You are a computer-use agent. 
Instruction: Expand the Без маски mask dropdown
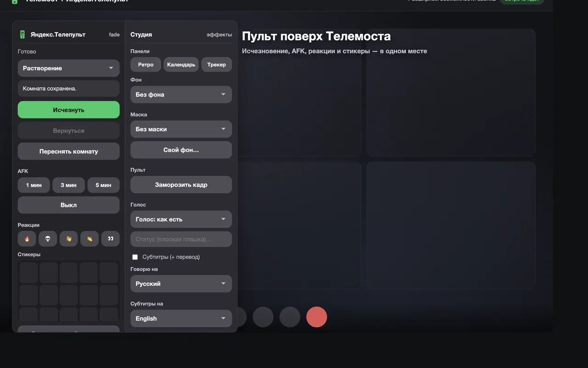(x=181, y=129)
